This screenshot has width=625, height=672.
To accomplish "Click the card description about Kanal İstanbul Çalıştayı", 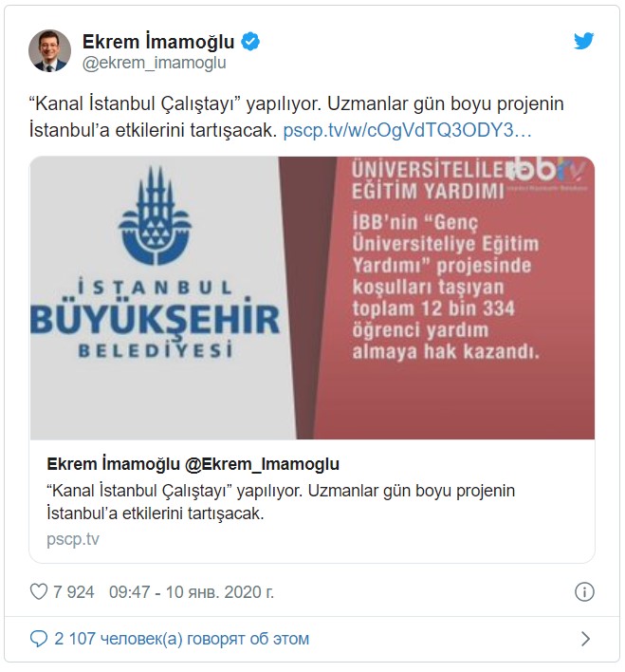I will point(281,502).
